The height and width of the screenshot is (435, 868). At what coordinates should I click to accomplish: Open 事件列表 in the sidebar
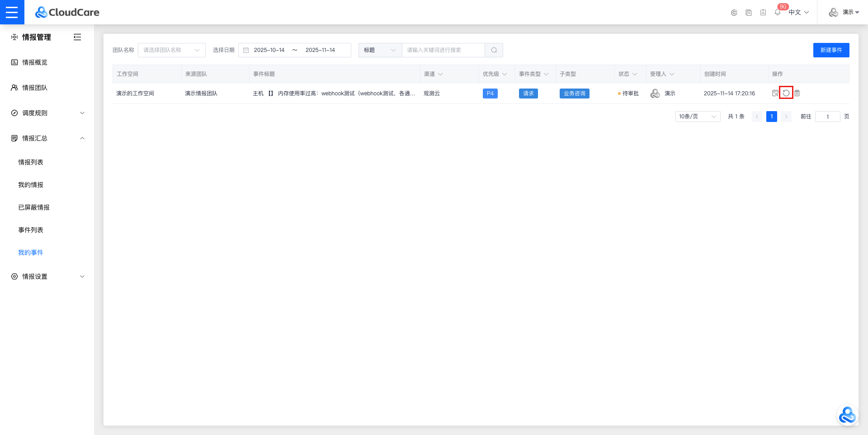point(31,230)
